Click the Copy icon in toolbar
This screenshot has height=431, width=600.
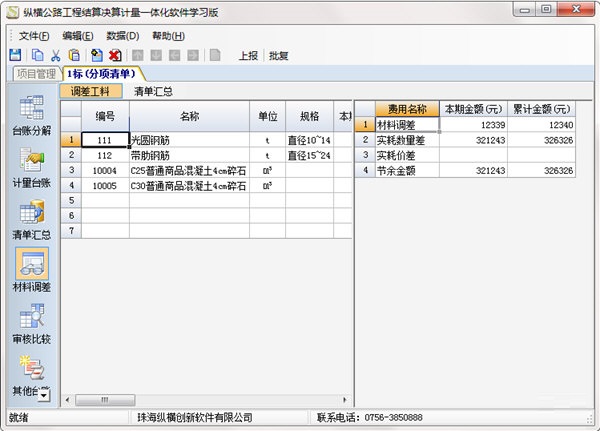(x=37, y=56)
